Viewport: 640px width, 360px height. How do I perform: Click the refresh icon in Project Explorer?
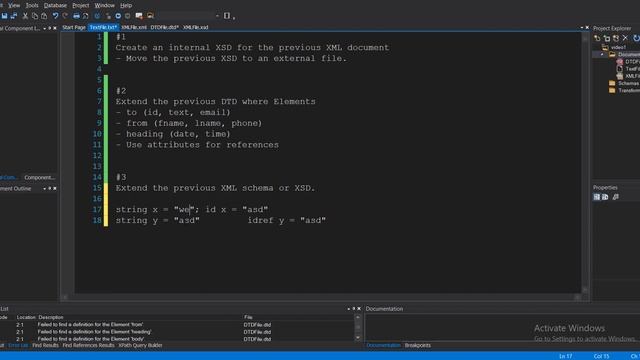click(636, 38)
